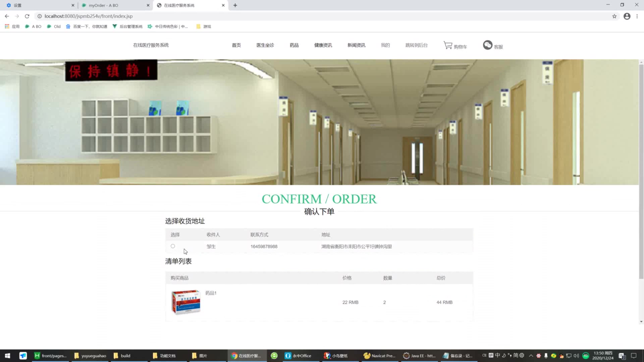Bookmark this page with star icon
The image size is (644, 362).
(614, 16)
